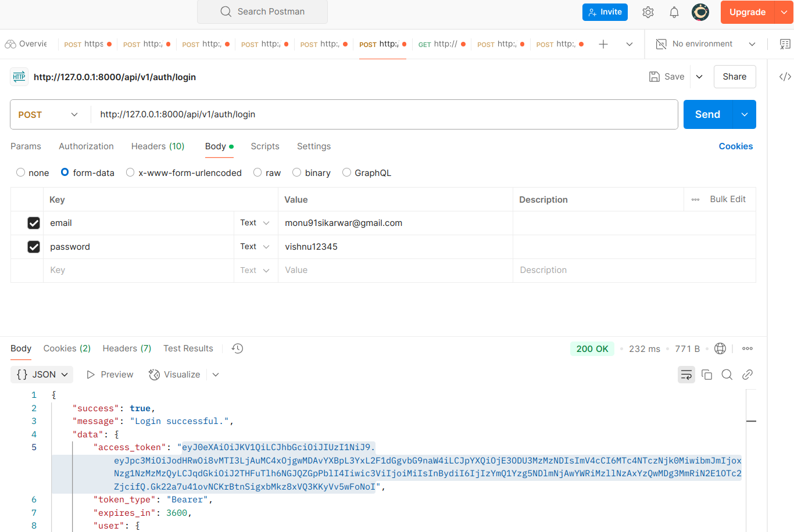Switch to the GET request tab
This screenshot has width=794, height=532.
(x=441, y=44)
